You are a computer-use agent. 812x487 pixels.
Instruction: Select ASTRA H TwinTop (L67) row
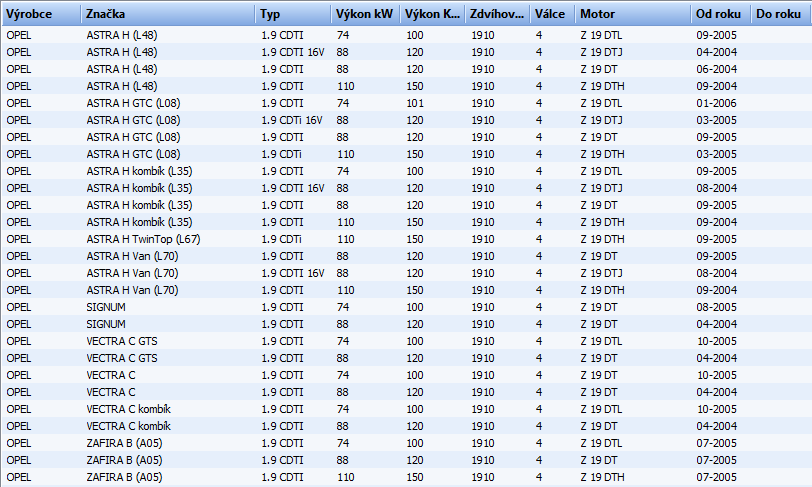click(406, 239)
